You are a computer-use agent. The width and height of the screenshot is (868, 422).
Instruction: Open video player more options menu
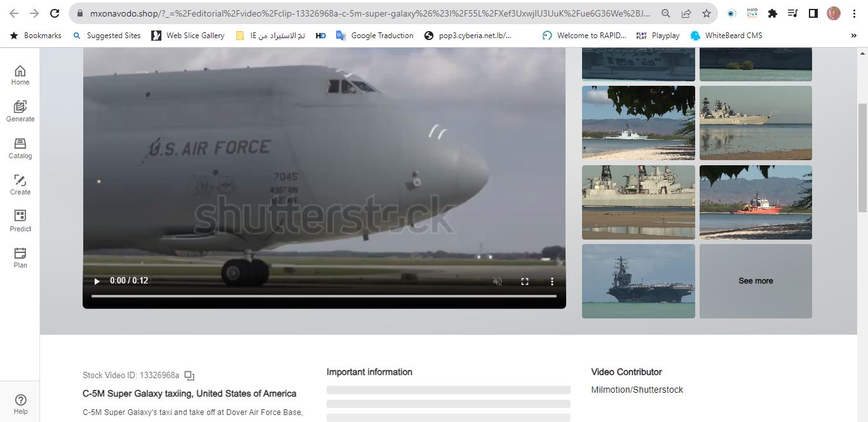coord(552,281)
